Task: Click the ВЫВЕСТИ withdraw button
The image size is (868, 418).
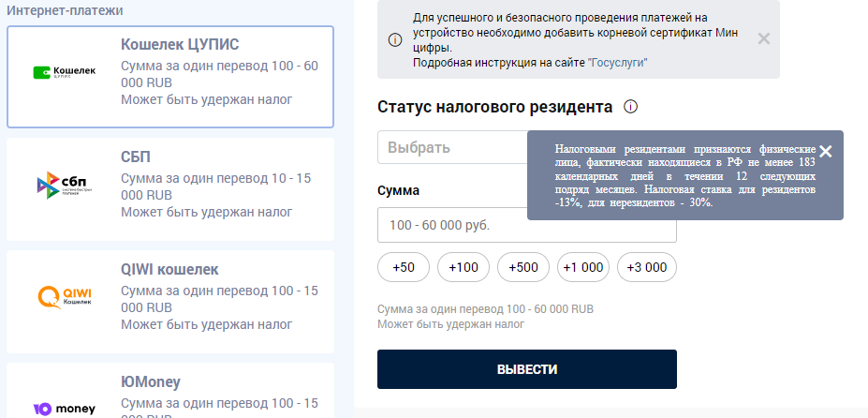Action: click(x=526, y=369)
